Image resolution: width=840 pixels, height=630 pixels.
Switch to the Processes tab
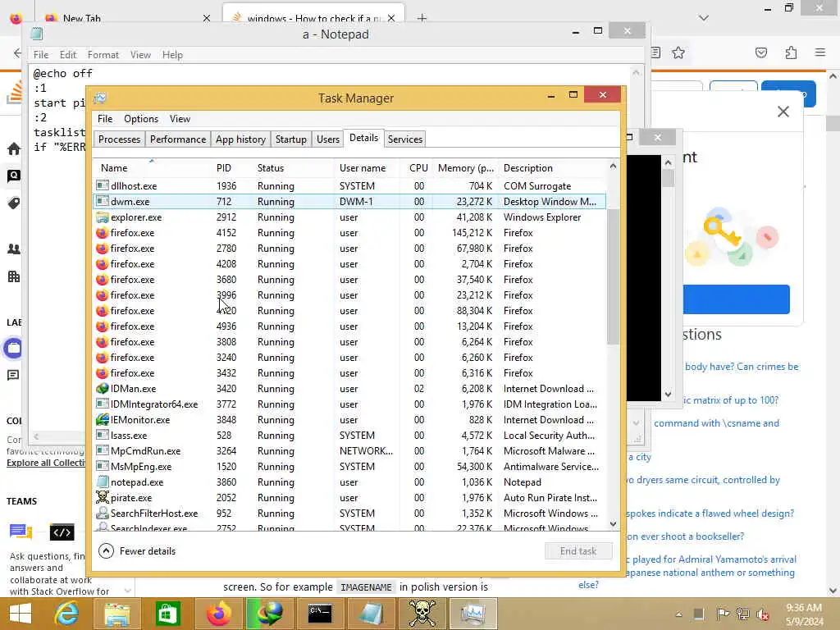(x=119, y=139)
